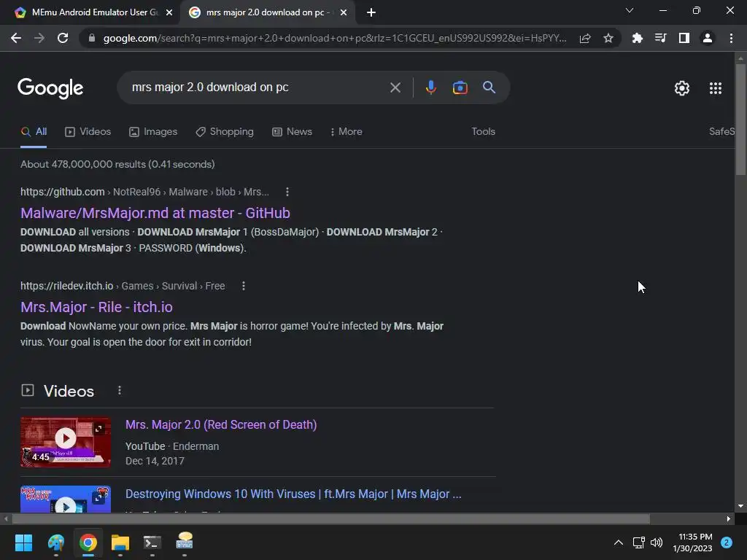Image resolution: width=747 pixels, height=560 pixels.
Task: Switch to the Images search tab
Action: click(153, 131)
